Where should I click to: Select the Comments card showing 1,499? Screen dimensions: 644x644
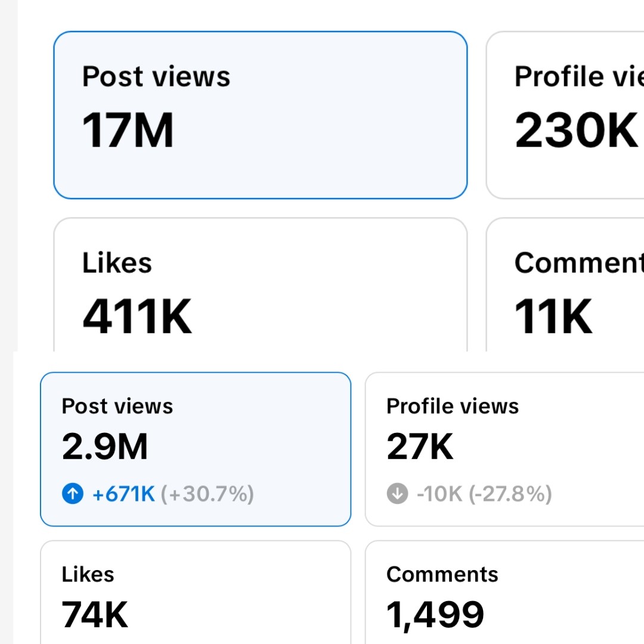point(505,592)
